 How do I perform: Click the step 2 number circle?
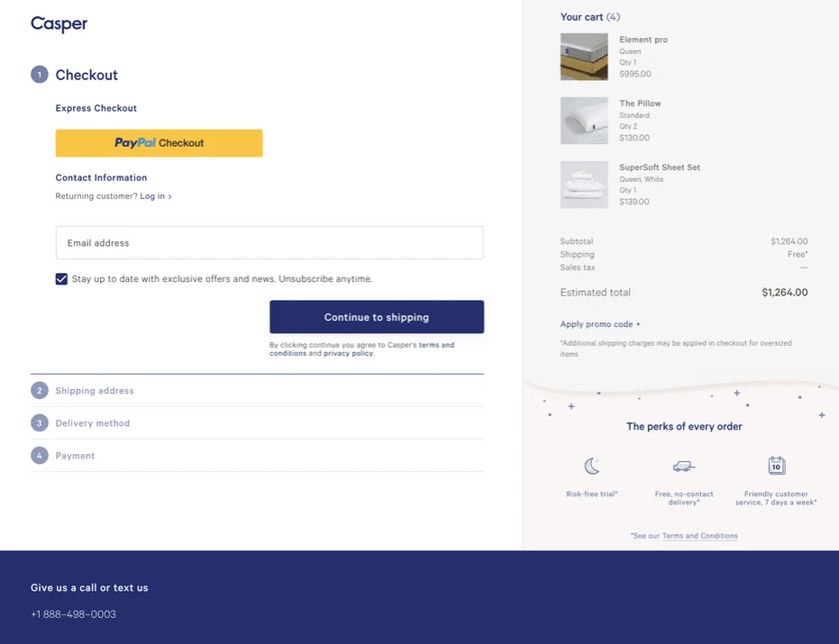tap(40, 391)
